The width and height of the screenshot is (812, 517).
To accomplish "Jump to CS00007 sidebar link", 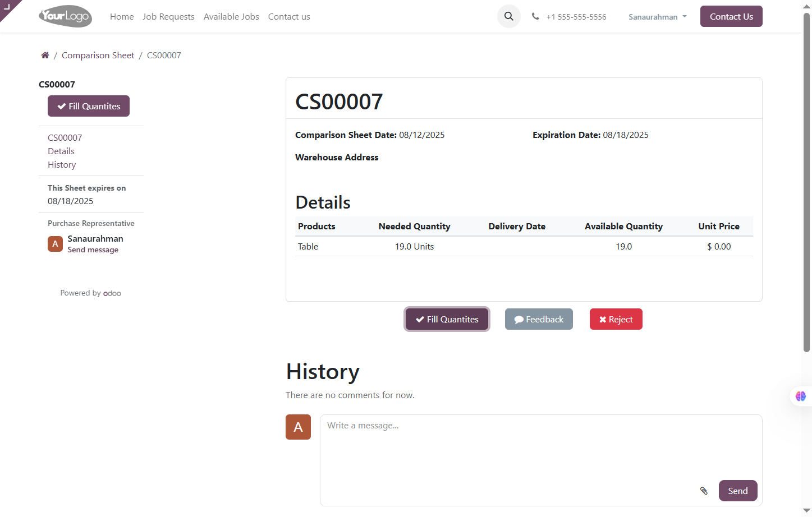I will (65, 137).
